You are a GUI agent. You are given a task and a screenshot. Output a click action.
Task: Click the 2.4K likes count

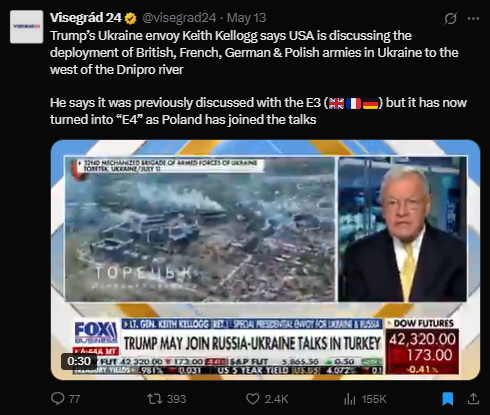[x=276, y=399]
